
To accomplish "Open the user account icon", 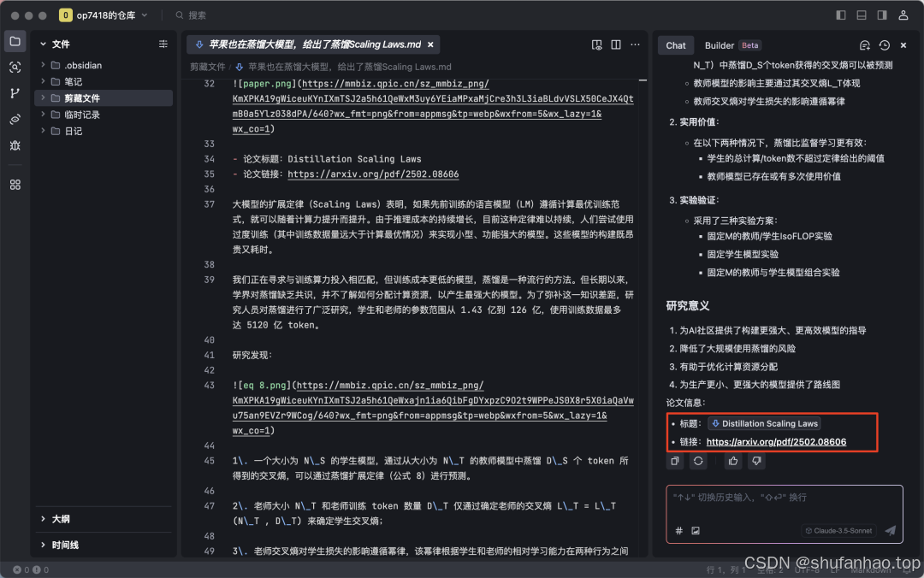I will tap(903, 15).
